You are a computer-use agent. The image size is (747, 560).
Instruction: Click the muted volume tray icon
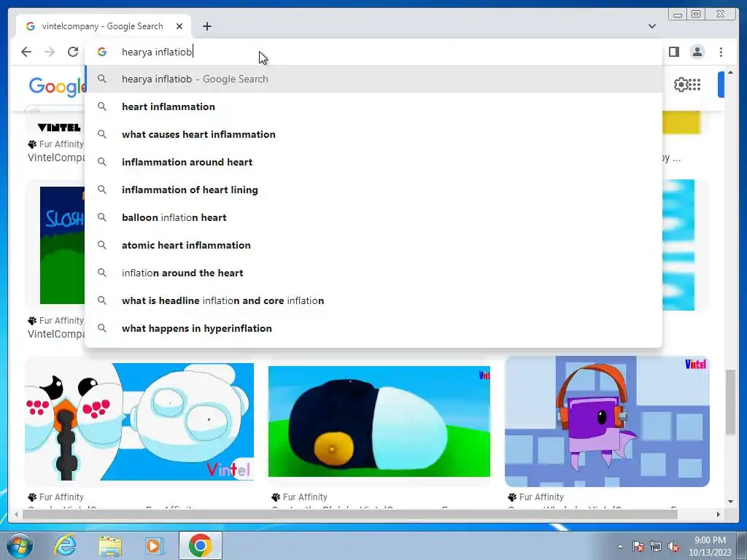(x=673, y=546)
